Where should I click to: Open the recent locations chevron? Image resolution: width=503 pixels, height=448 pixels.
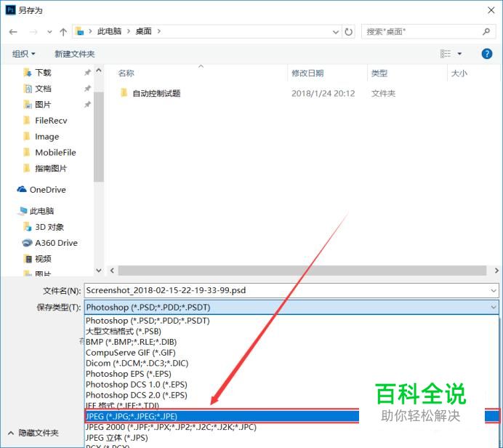49,32
